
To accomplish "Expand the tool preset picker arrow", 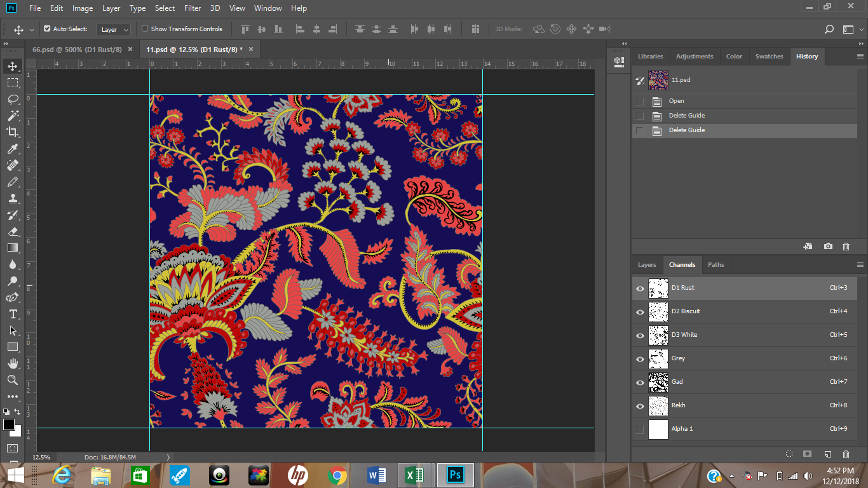I will pos(32,30).
